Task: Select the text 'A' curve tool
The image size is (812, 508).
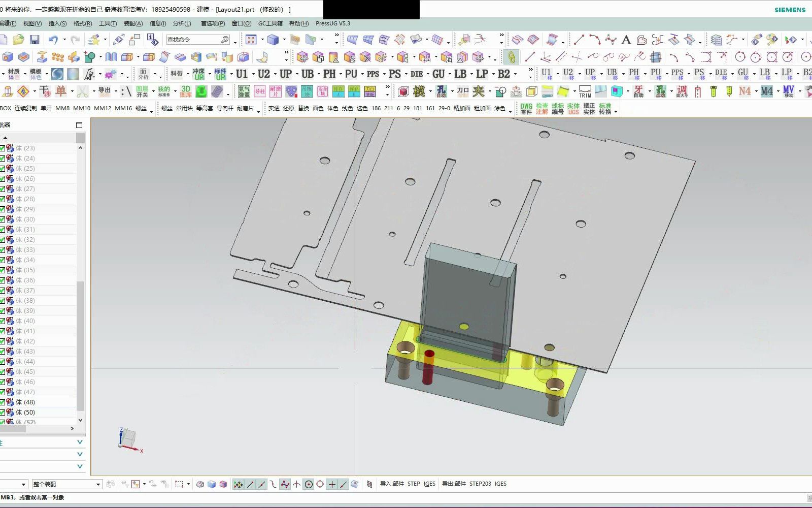Action: coord(626,40)
